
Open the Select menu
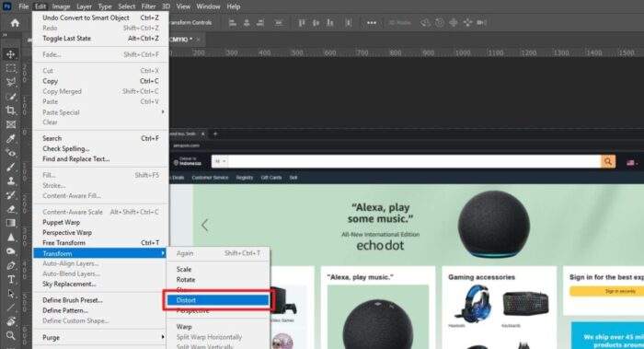[127, 6]
